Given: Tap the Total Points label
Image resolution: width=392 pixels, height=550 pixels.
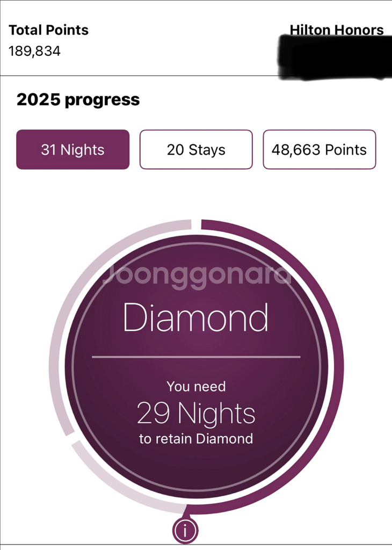Looking at the screenshot, I should coord(48,30).
